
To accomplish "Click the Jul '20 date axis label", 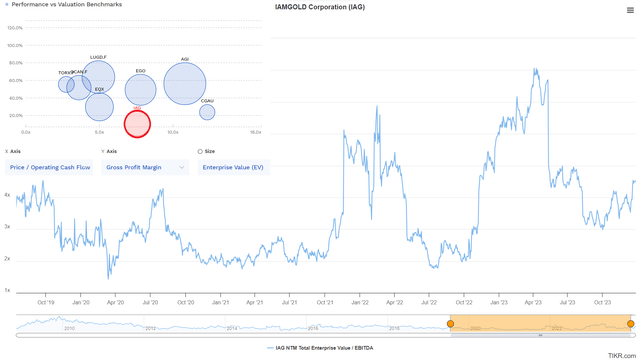I will pos(150,302).
